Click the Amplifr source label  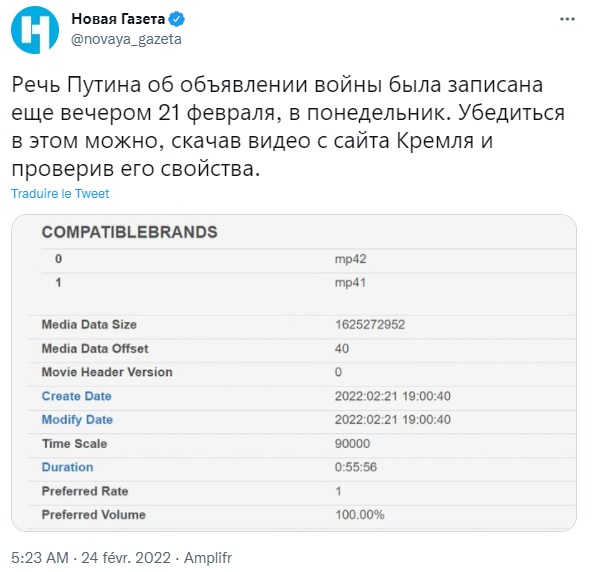tap(208, 558)
